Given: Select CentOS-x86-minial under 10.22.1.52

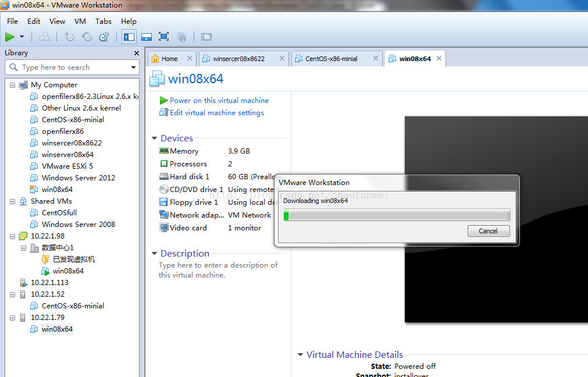Looking at the screenshot, I should (x=67, y=305).
